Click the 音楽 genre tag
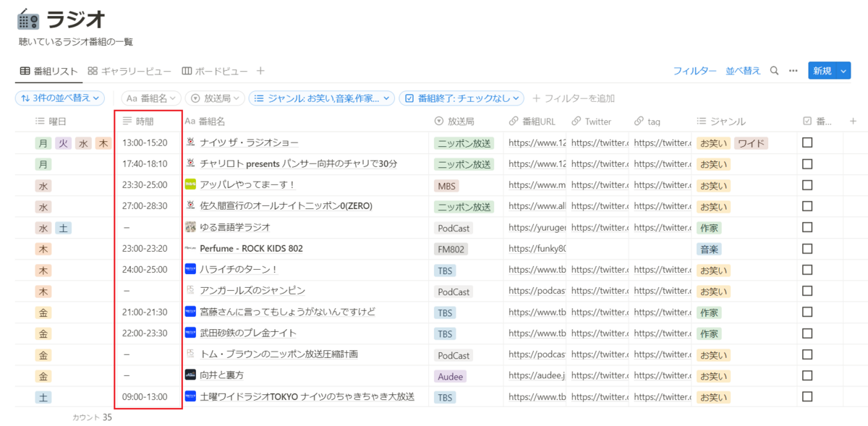Screen dimensions: 868x426 709,249
